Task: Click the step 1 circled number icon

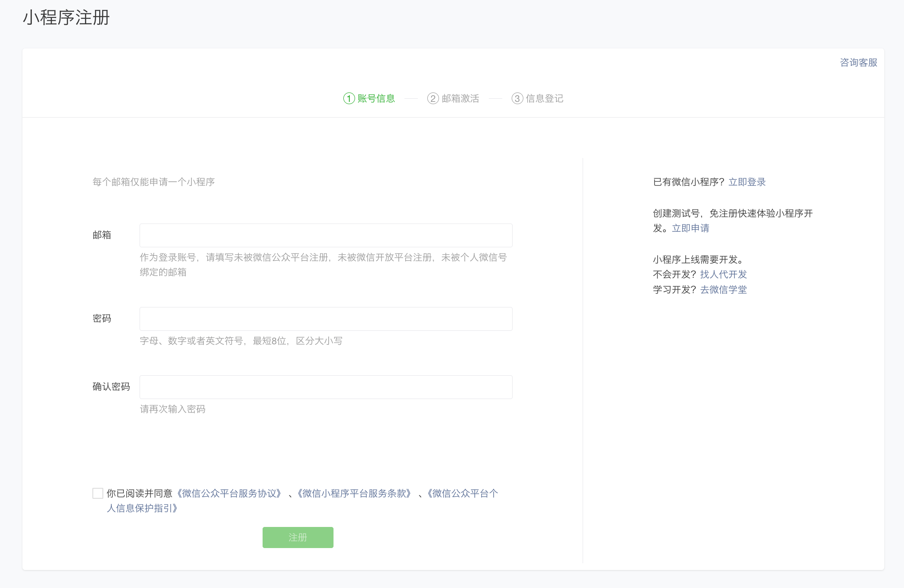Action: [x=349, y=98]
